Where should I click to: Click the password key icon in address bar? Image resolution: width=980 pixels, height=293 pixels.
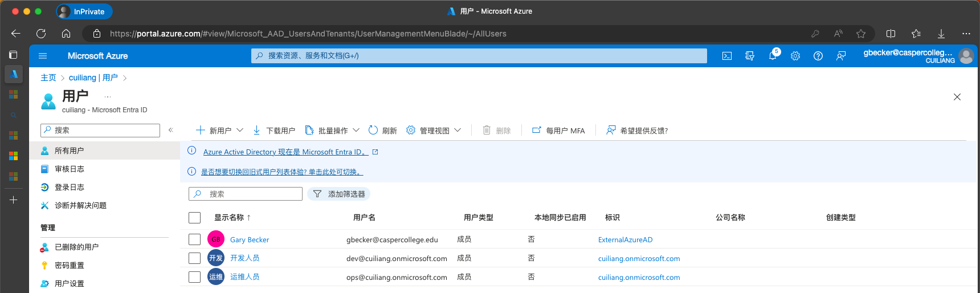pos(815,34)
